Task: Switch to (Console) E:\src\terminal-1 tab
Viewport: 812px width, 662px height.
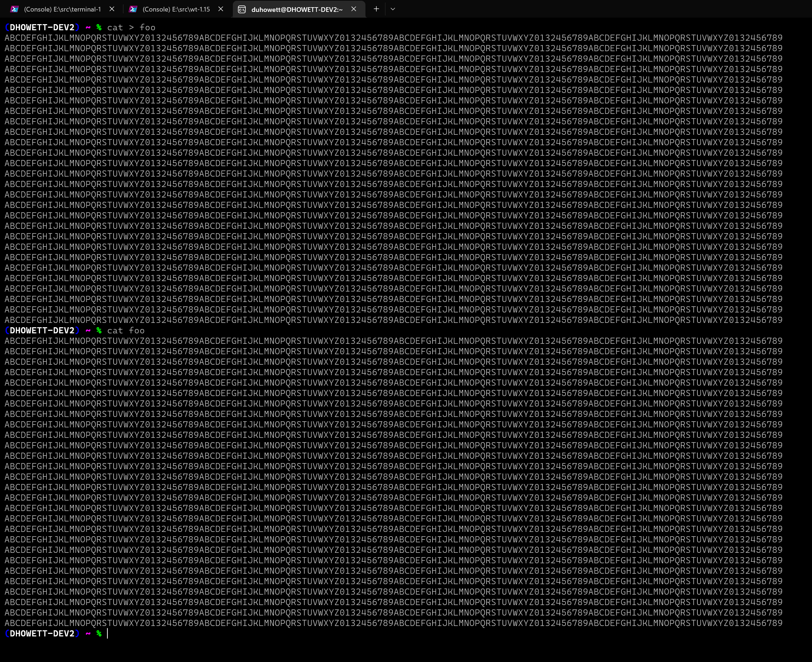Action: point(62,9)
